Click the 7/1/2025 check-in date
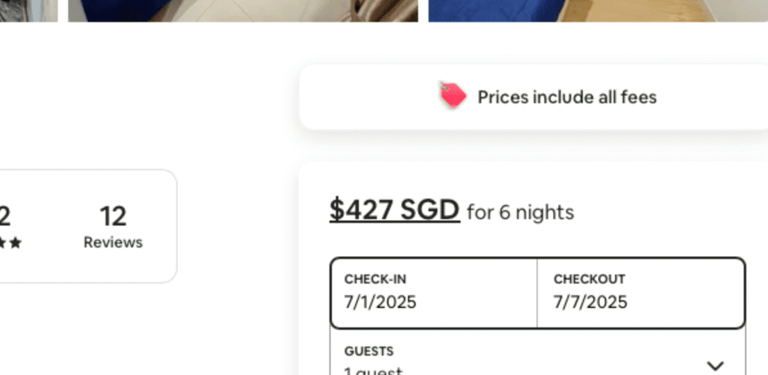Viewport: 768px width, 375px height. [x=380, y=302]
